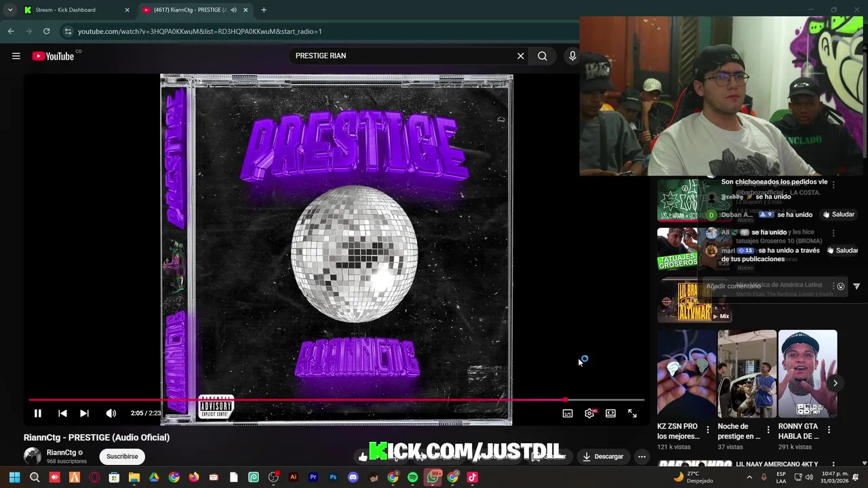This screenshot has width=868, height=488.
Task: Open more actions three-dot menu below video
Action: click(642, 456)
